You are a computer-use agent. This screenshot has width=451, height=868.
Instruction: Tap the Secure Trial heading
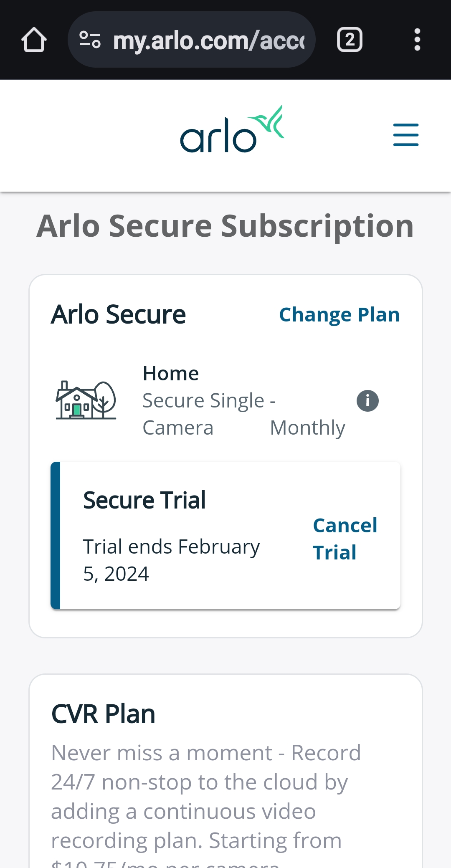(x=144, y=500)
